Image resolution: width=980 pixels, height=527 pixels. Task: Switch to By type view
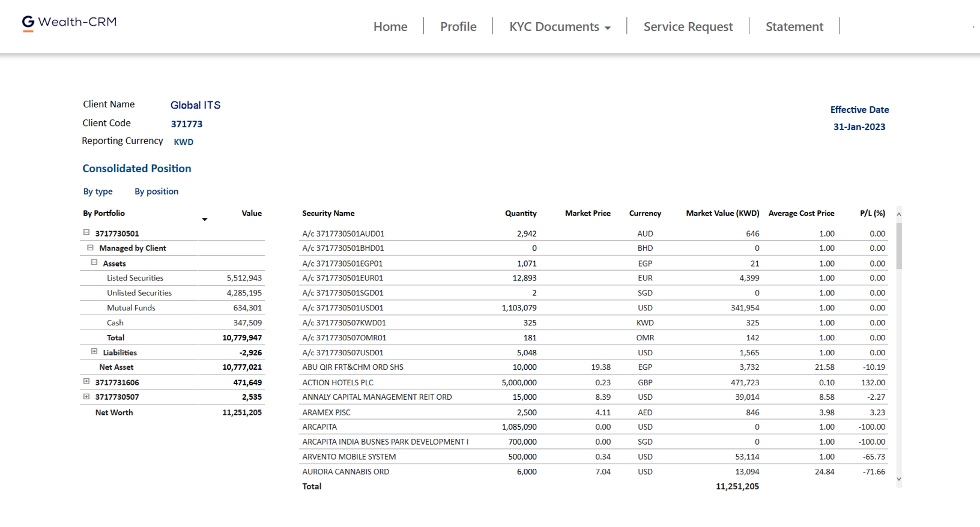(x=98, y=191)
